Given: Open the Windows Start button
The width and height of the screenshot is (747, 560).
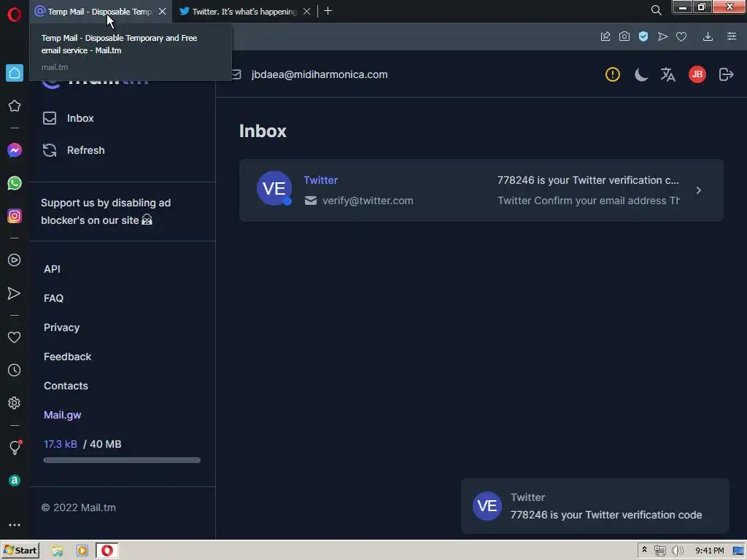Looking at the screenshot, I should pos(20,551).
